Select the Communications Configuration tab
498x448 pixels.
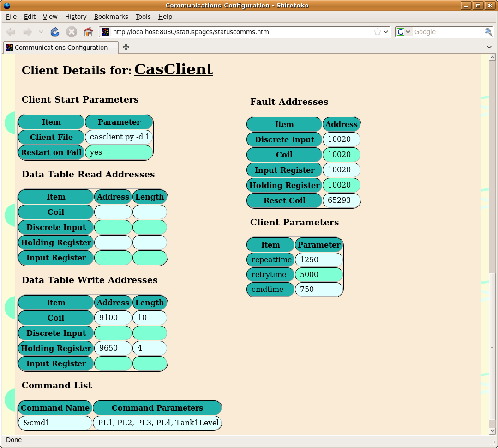tap(60, 47)
